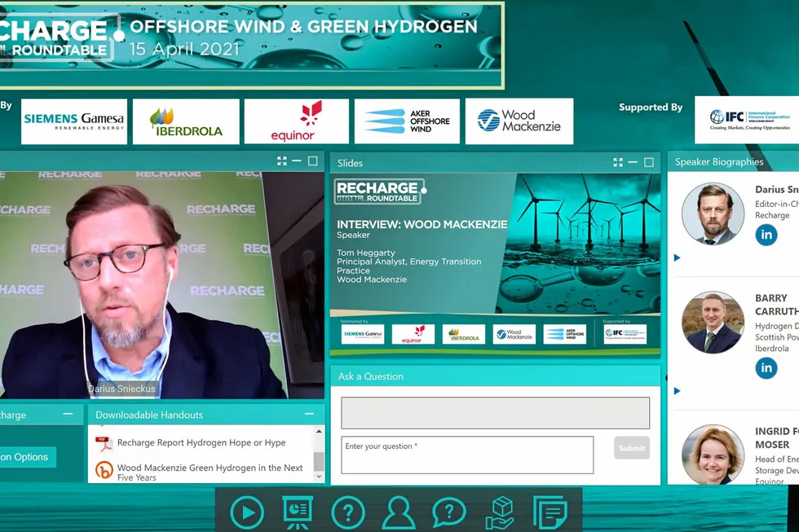Click the Speaker Biographies panel heading
Viewport: 799px width, 532px height.
pyautogui.click(x=719, y=162)
